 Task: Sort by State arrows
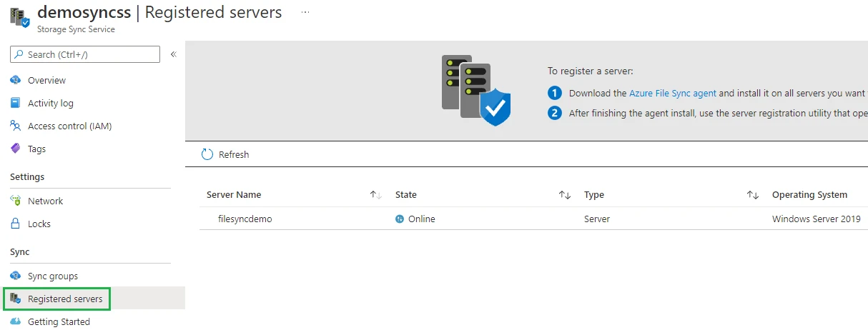tap(564, 195)
